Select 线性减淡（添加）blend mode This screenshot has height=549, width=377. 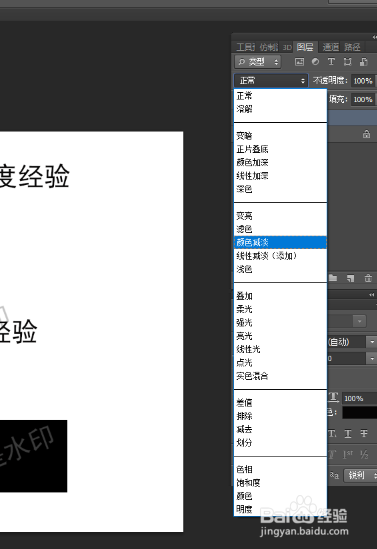click(280, 256)
